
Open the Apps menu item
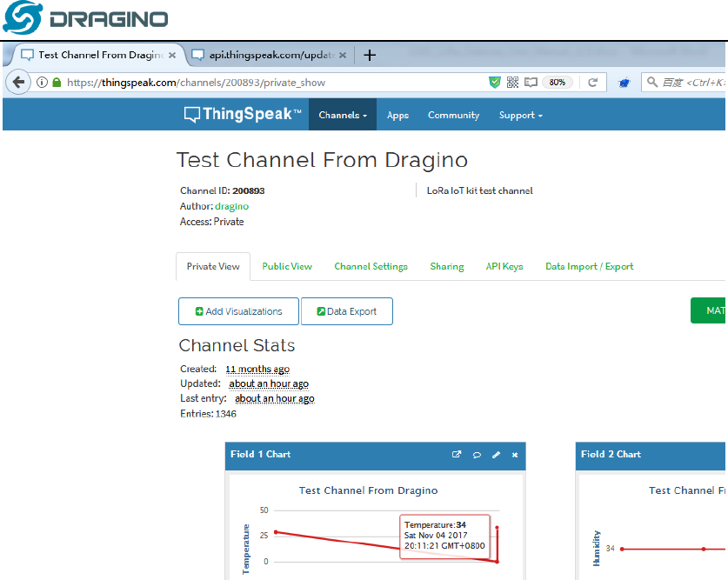pos(397,115)
